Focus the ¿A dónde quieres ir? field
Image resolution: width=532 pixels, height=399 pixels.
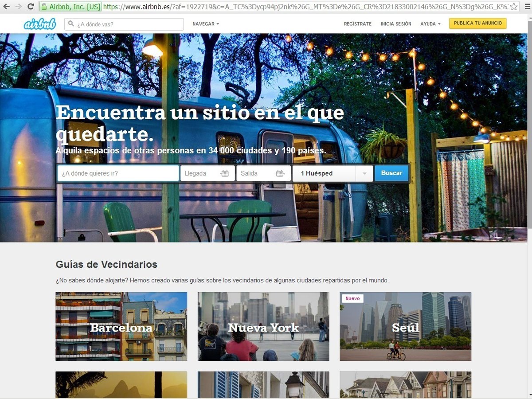(118, 173)
